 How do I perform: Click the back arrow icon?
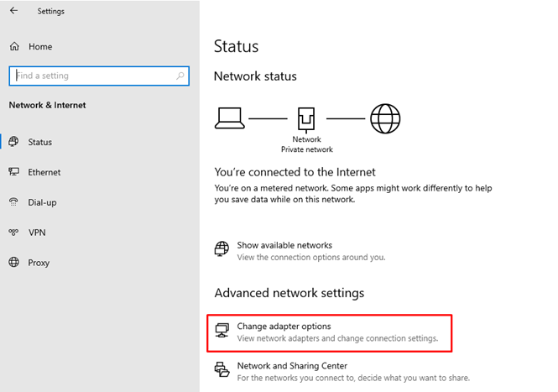[13, 11]
